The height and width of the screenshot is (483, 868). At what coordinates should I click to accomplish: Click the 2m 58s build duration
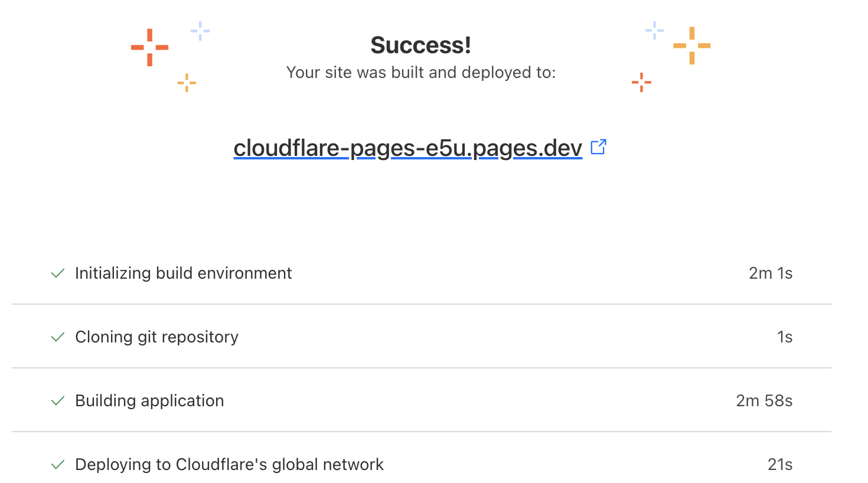pos(764,401)
